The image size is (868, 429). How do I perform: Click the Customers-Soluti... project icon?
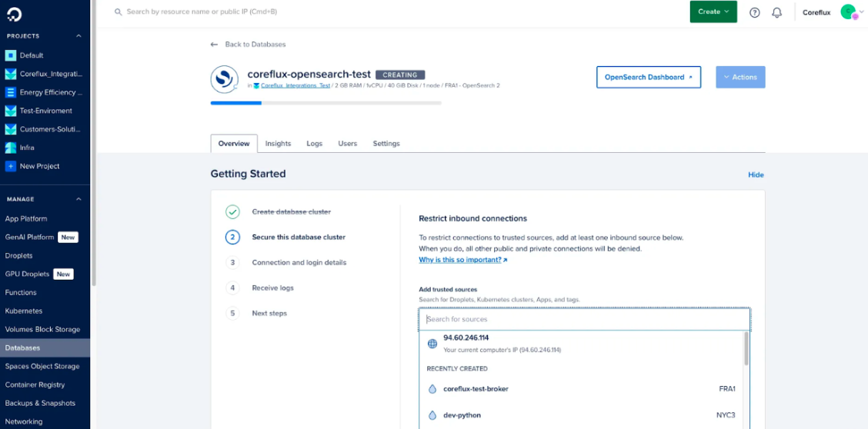[11, 129]
